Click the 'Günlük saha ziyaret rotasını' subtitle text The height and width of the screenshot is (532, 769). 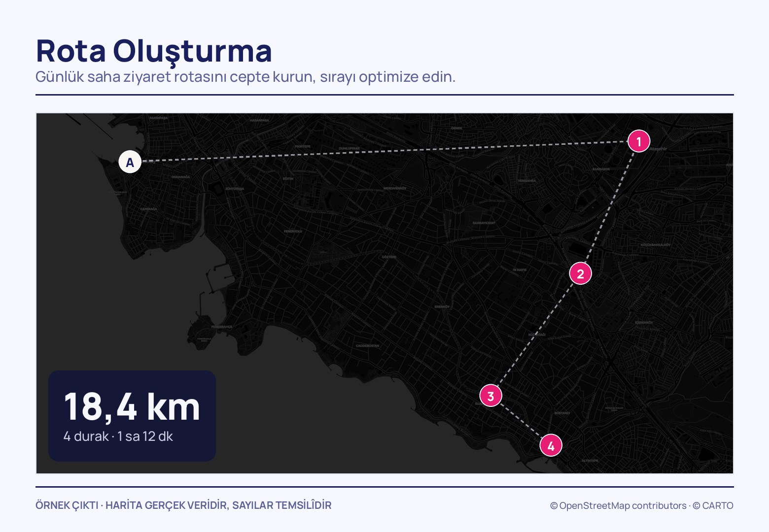point(131,77)
